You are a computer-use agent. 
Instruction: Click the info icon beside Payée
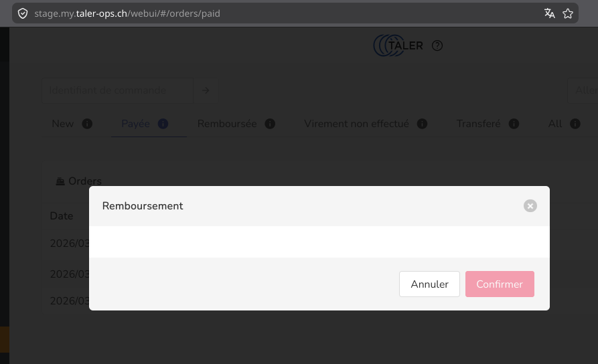pos(163,124)
